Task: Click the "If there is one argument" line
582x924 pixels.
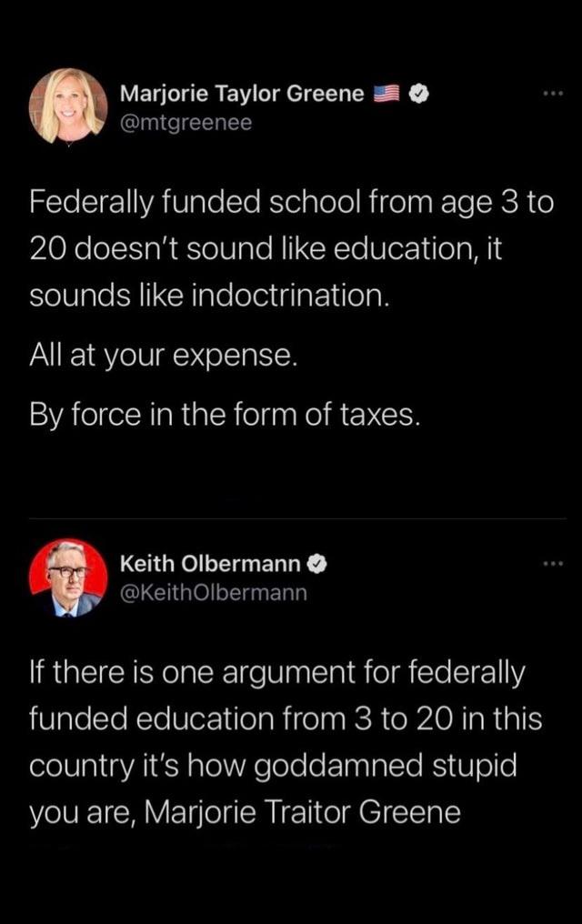Action: click(x=277, y=673)
